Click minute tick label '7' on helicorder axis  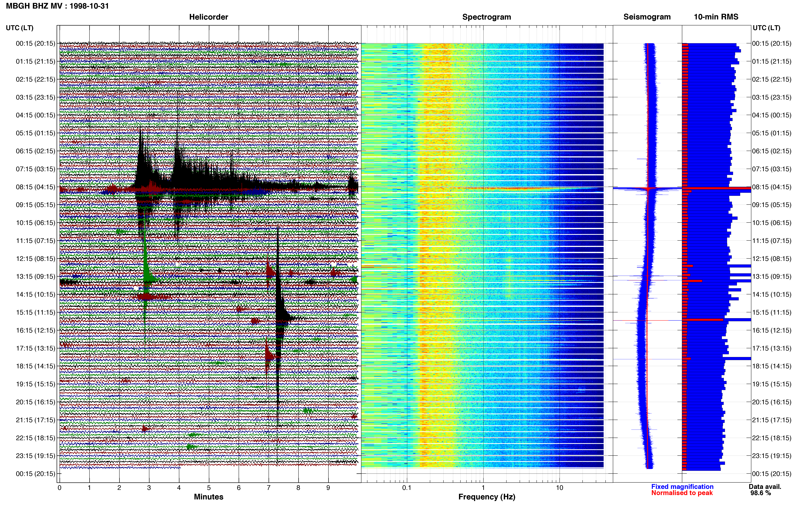[269, 488]
